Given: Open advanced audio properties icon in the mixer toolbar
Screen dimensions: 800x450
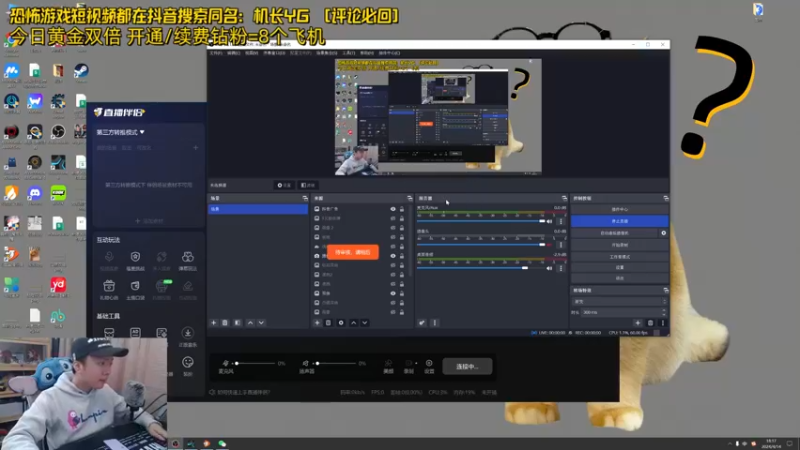Looking at the screenshot, I should click(422, 322).
